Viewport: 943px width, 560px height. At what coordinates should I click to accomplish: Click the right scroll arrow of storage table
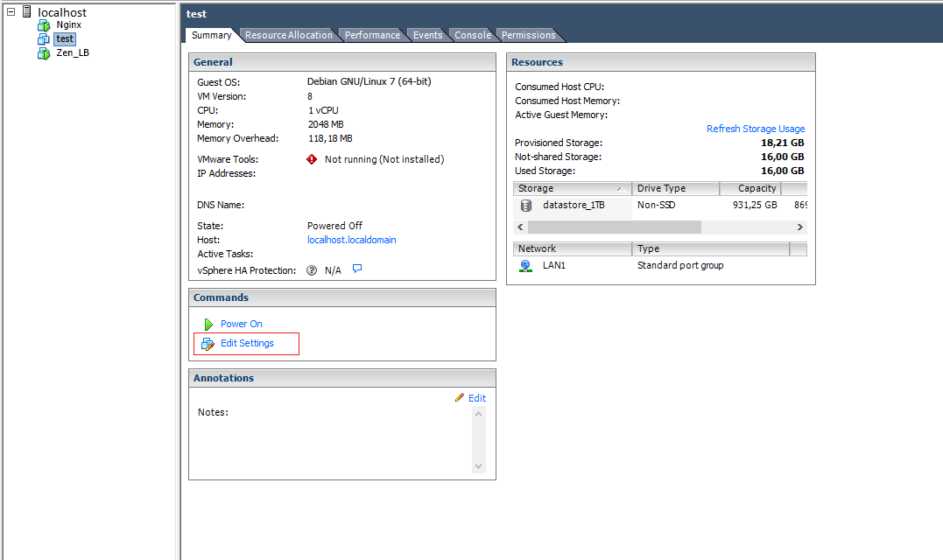tap(799, 227)
